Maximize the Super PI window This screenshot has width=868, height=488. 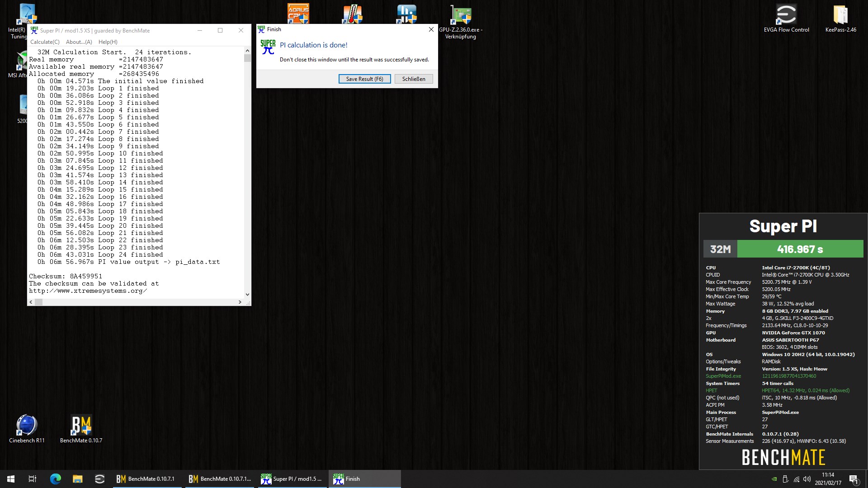point(220,30)
